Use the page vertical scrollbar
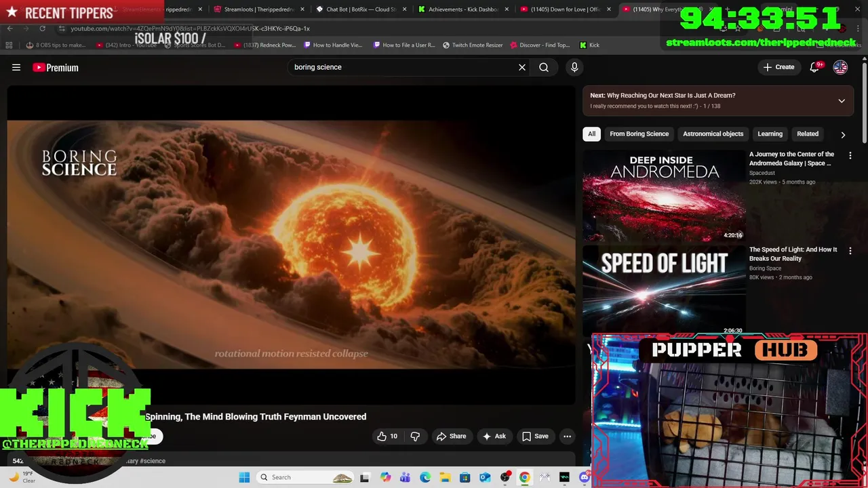This screenshot has height=488, width=868. point(864,102)
